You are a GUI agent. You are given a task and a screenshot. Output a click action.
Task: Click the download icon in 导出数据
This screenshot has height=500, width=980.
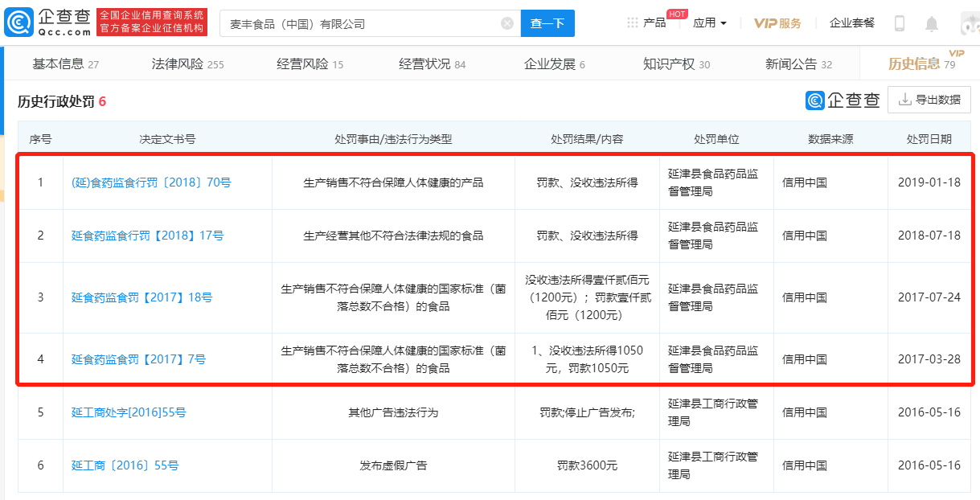click(904, 100)
